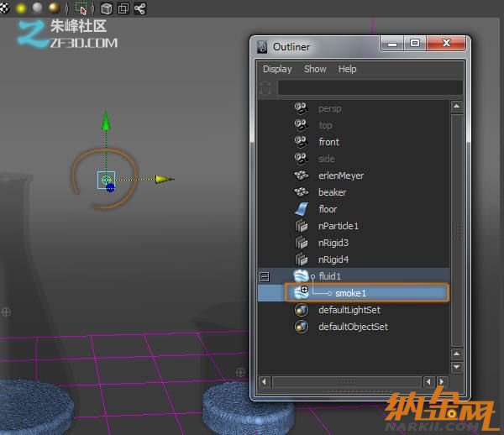Select defaultLightSet in the Outliner

pos(349,310)
